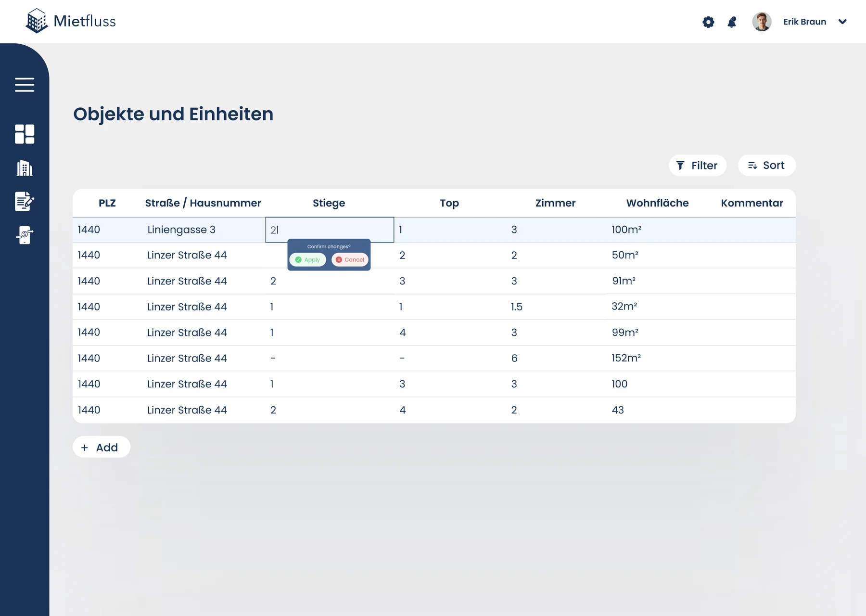Click the 99m² area cell
This screenshot has height=616, width=866.
tap(625, 333)
